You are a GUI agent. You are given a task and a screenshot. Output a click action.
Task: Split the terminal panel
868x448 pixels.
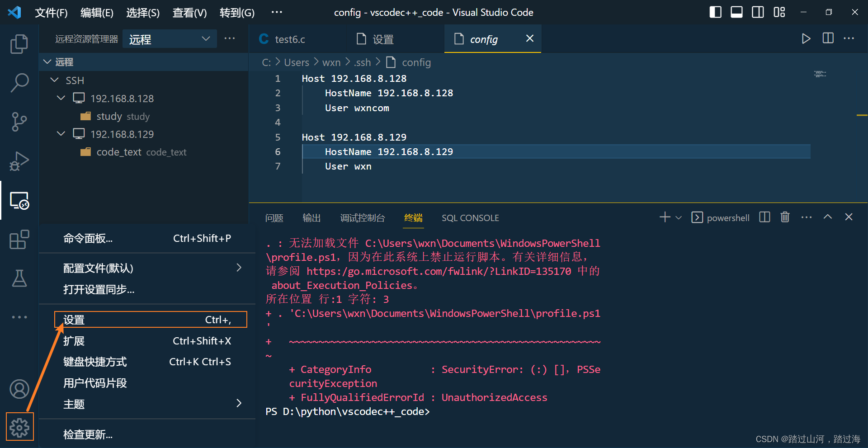click(x=764, y=217)
